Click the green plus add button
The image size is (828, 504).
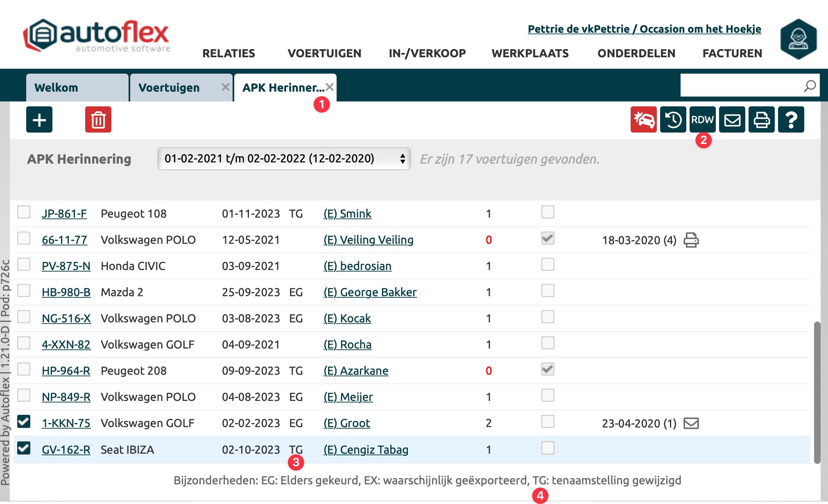click(x=39, y=119)
